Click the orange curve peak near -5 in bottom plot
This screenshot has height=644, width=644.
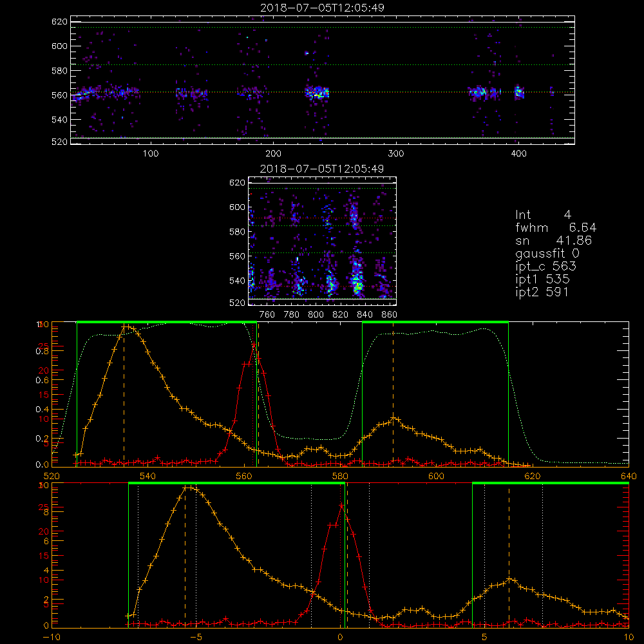pos(187,488)
